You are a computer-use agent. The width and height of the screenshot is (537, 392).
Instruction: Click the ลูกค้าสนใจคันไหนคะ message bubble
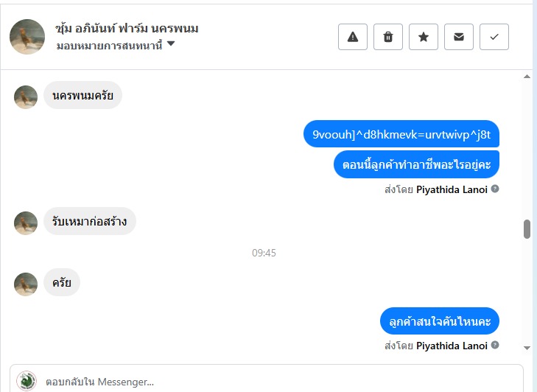440,321
